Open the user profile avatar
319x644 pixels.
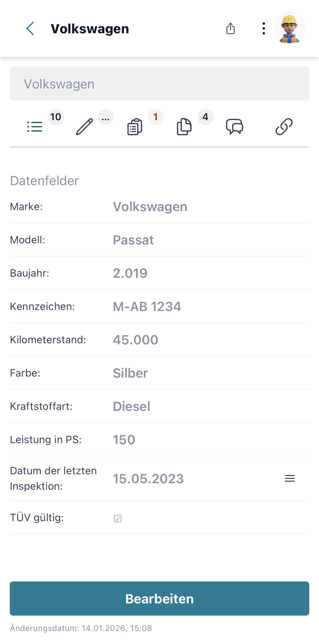(290, 28)
